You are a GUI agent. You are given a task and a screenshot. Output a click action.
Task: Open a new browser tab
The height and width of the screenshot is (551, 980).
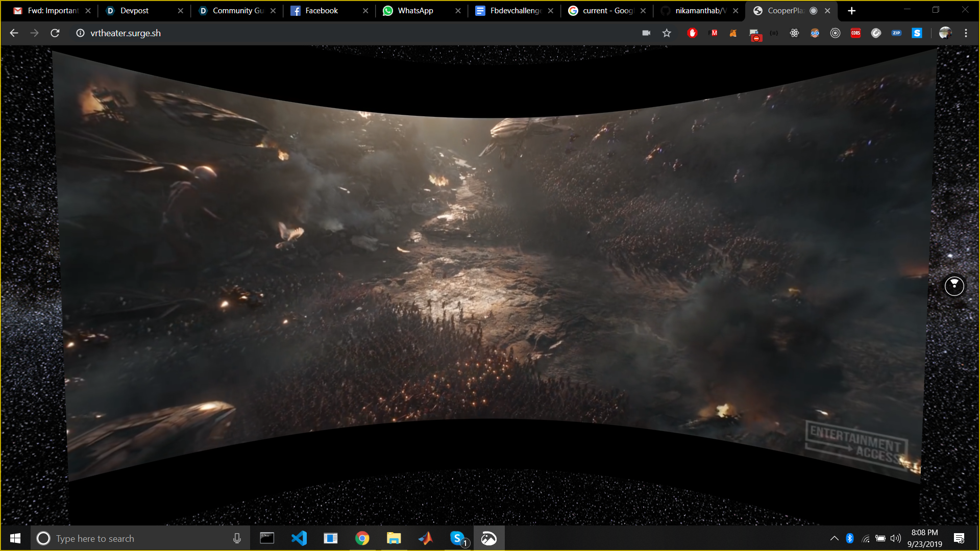click(851, 11)
